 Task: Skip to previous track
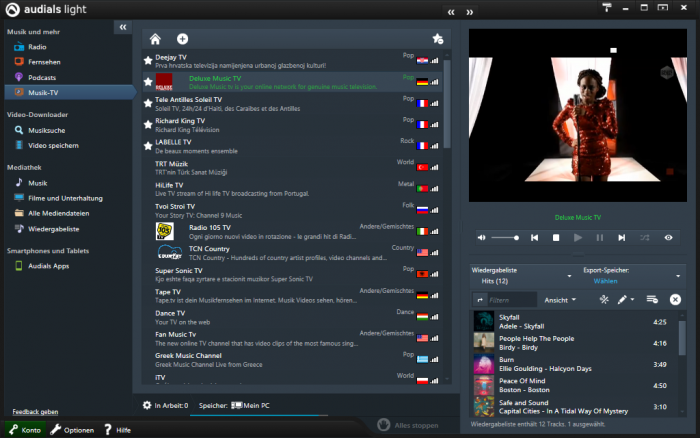point(534,238)
